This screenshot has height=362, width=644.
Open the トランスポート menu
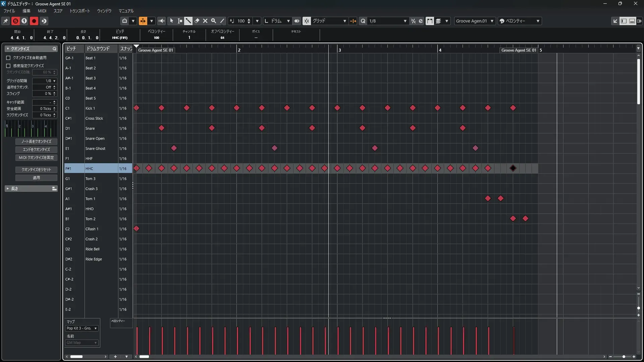(79, 11)
